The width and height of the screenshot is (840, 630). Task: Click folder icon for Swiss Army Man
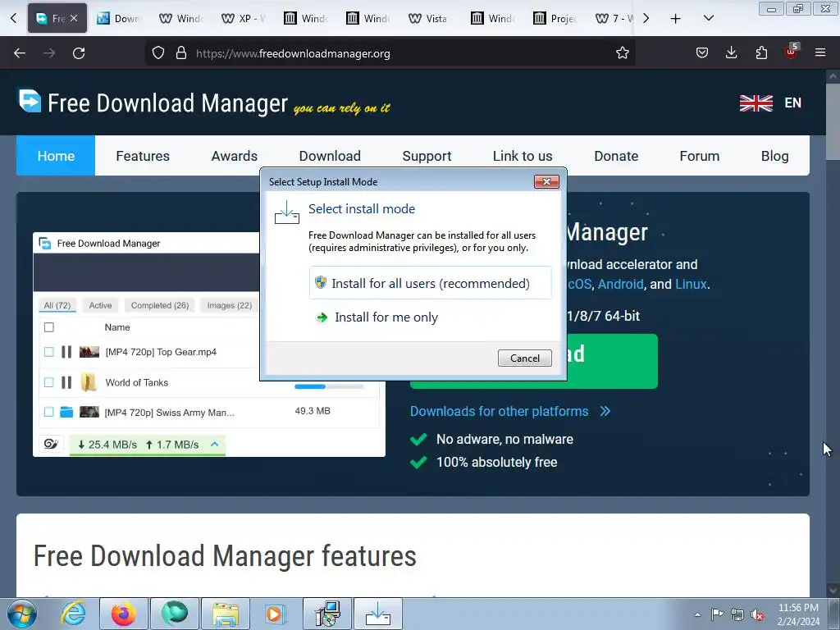click(66, 412)
